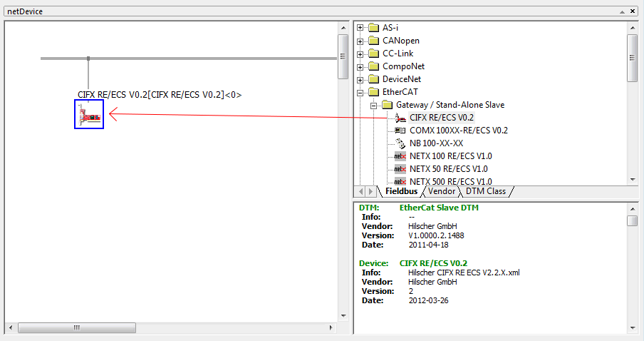Open the Fieldbus tab

tap(401, 191)
